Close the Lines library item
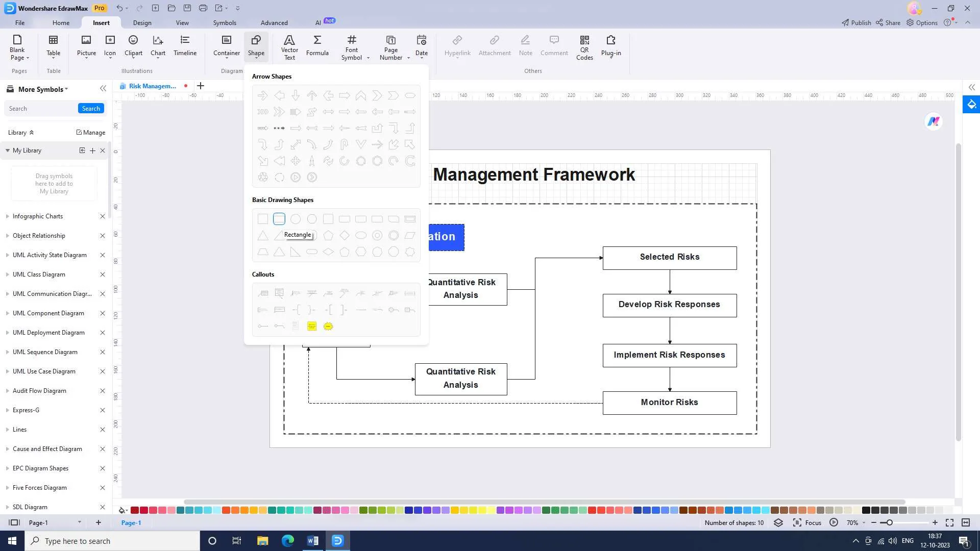The height and width of the screenshot is (551, 980). (x=102, y=429)
